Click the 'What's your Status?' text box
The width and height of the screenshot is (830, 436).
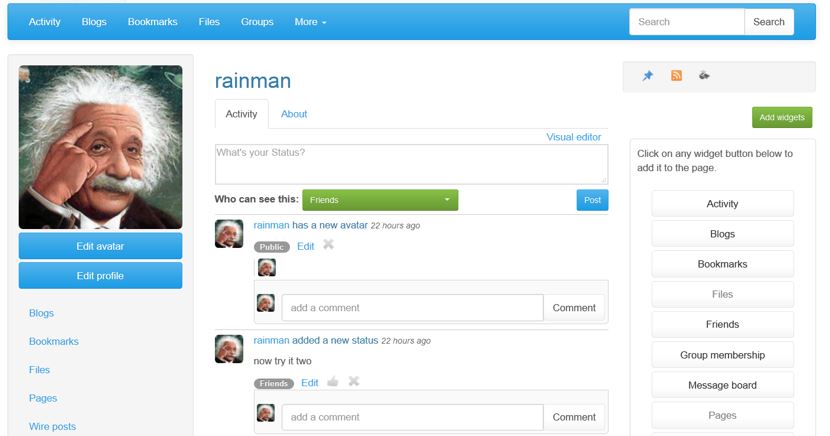click(411, 164)
